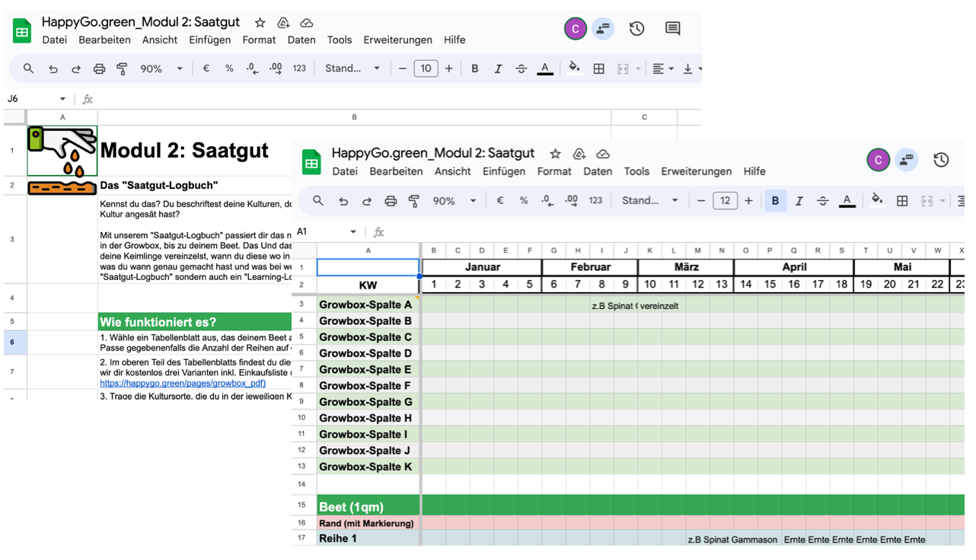Click the plus button beside font size 12
The height and width of the screenshot is (560, 976).
pos(748,201)
